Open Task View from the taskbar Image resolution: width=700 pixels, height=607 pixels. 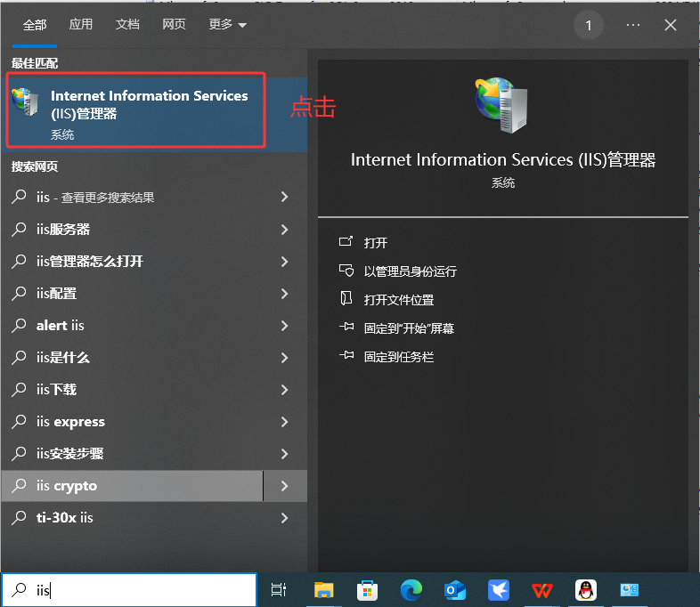tap(279, 589)
